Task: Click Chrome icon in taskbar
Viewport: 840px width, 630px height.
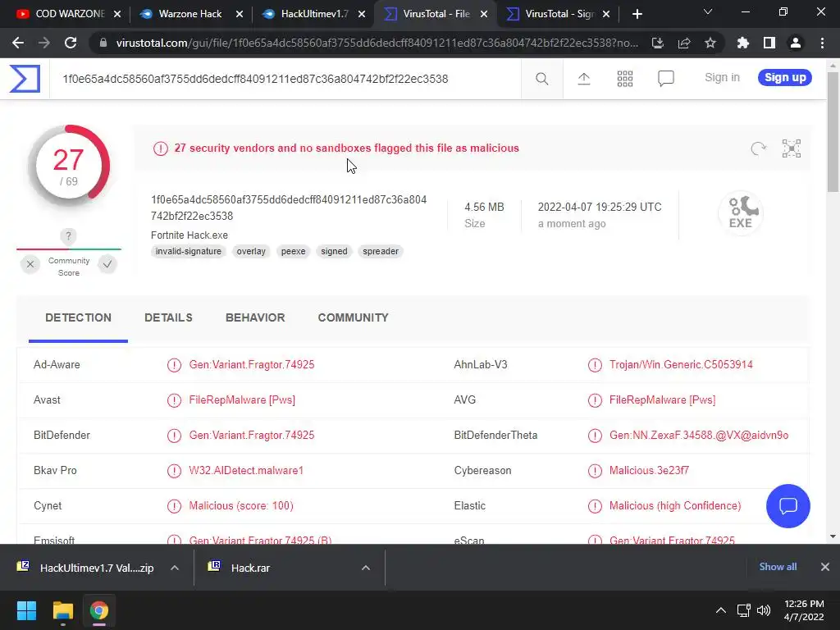Action: 99,610
